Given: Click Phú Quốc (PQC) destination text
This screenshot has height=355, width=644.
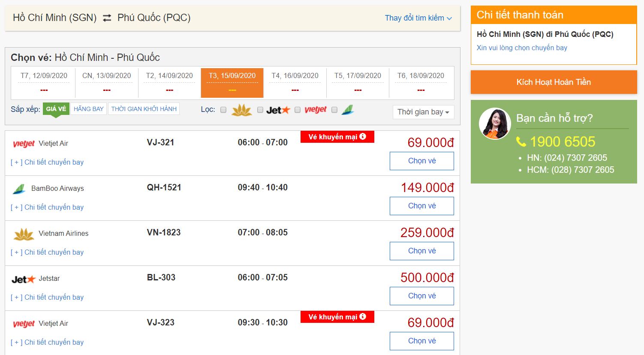Looking at the screenshot, I should click(x=154, y=18).
